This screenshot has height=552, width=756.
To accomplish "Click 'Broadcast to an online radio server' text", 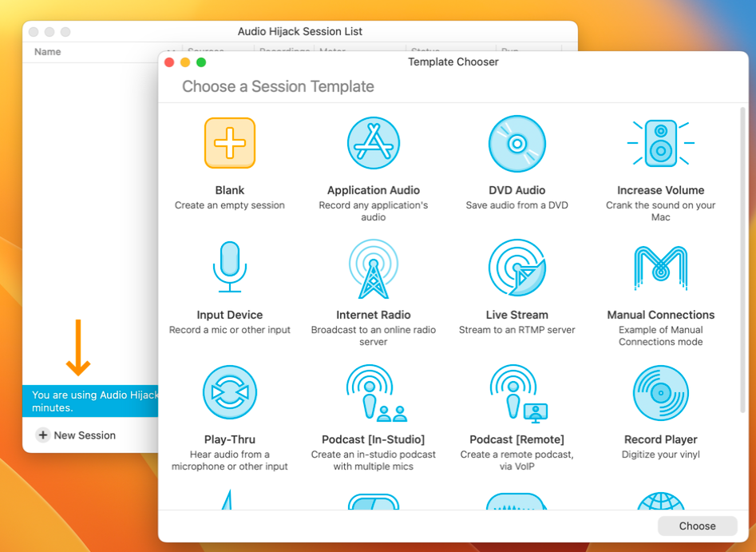I will (x=373, y=336).
